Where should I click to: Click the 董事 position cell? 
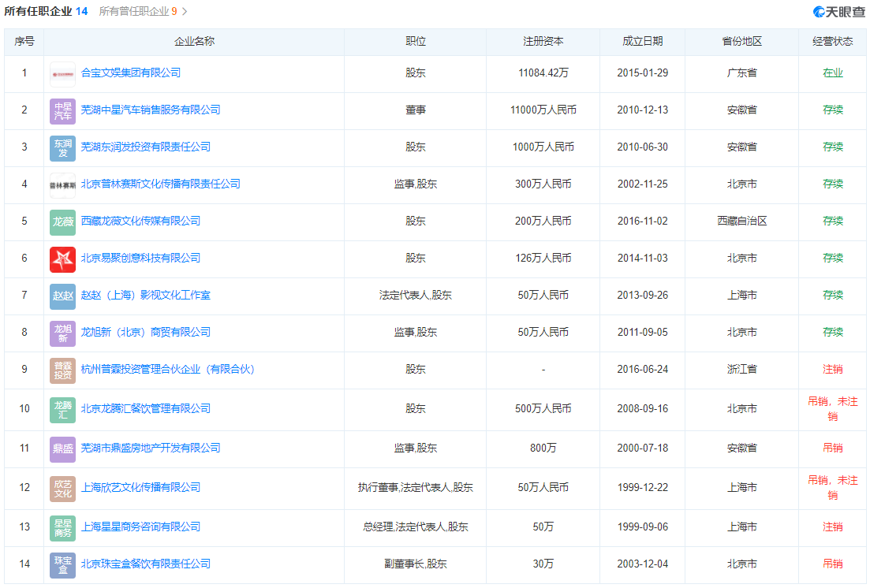pos(416,110)
